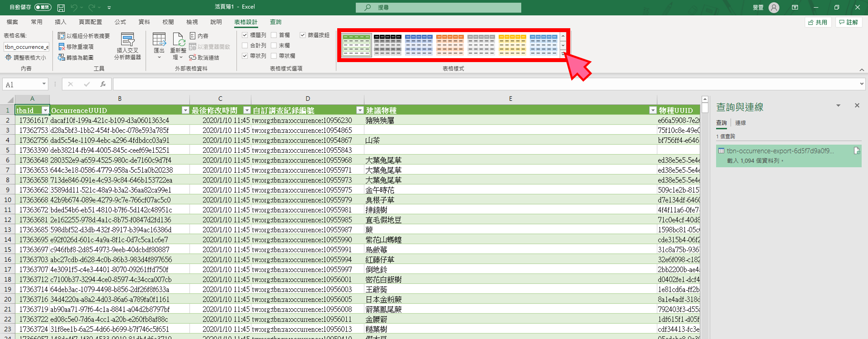Switch to the 插入 tab

[x=60, y=22]
